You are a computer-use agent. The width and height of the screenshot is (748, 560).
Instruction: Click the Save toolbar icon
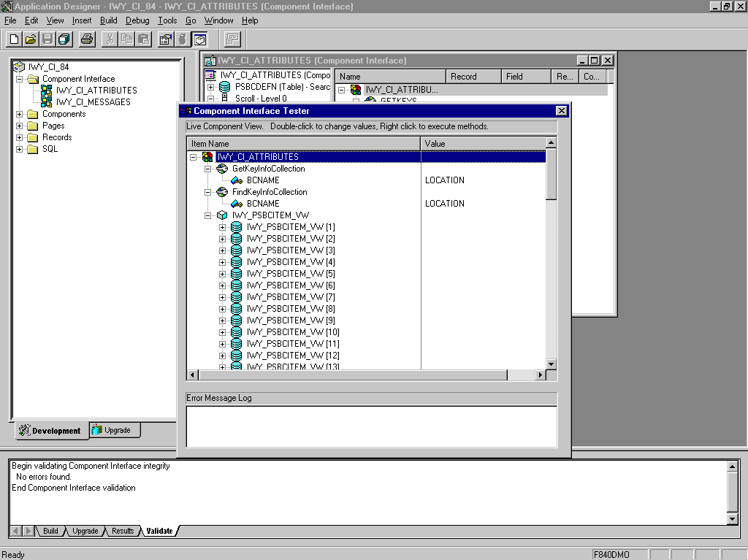click(47, 39)
